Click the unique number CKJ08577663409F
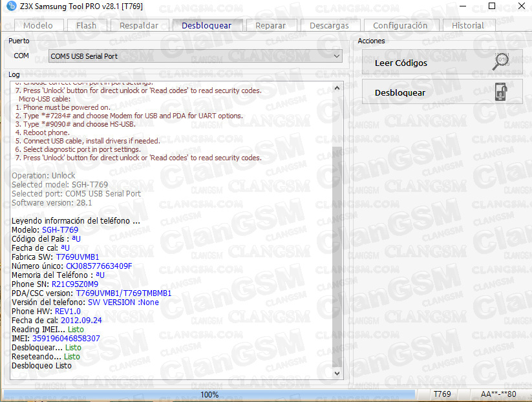 (x=99, y=266)
